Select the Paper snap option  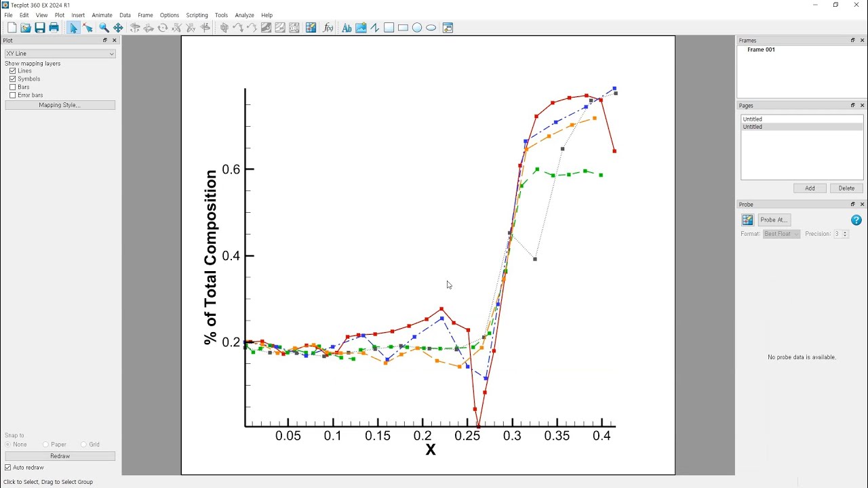tap(46, 445)
